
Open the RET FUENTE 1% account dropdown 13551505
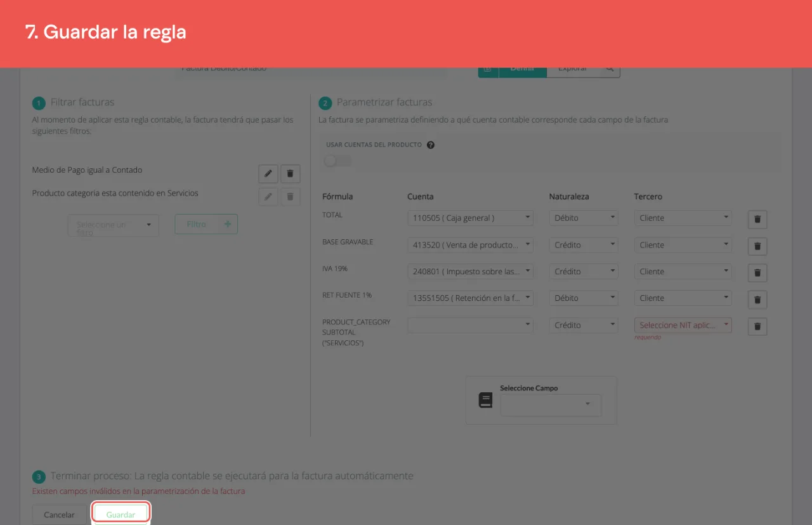pyautogui.click(x=471, y=298)
